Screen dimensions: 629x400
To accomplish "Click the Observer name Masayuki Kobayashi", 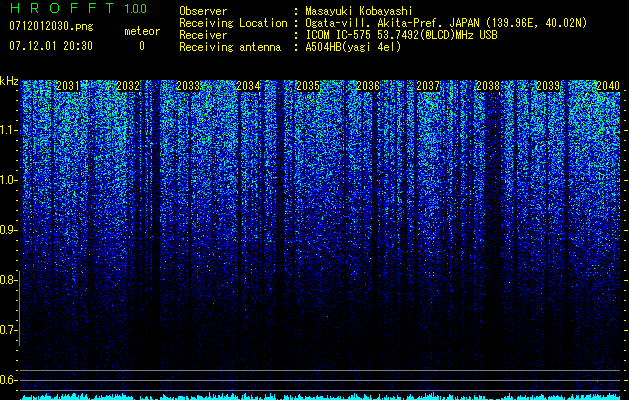I will [x=359, y=11].
